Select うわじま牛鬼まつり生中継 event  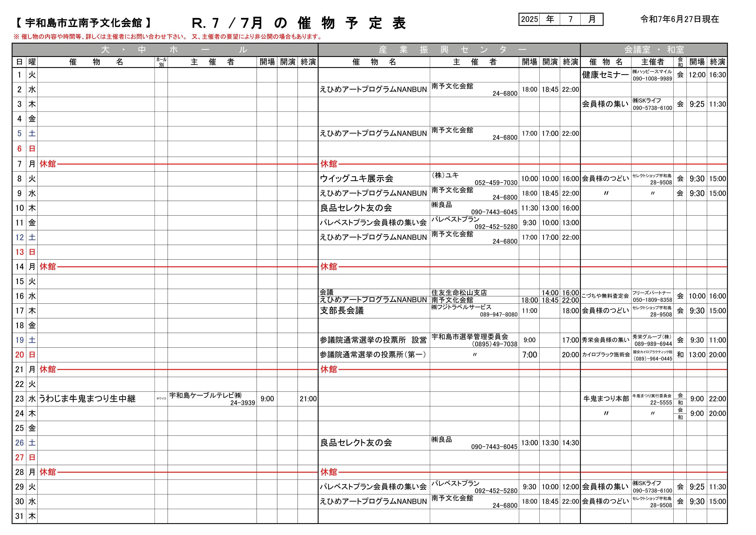pyautogui.click(x=87, y=399)
